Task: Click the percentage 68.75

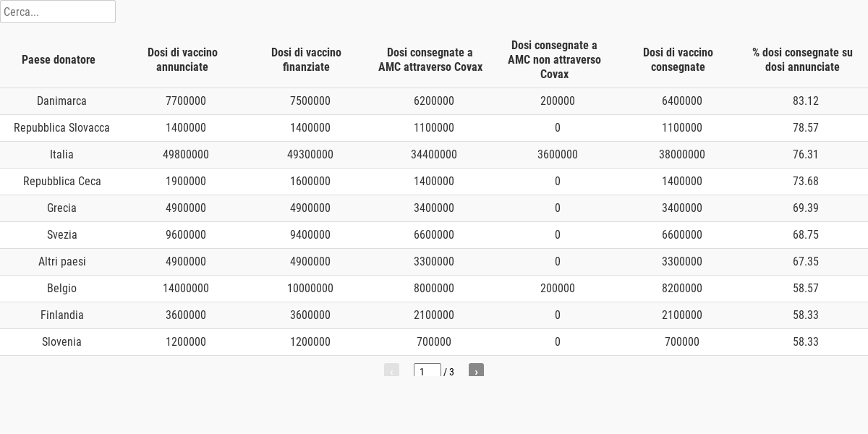Action: (806, 235)
